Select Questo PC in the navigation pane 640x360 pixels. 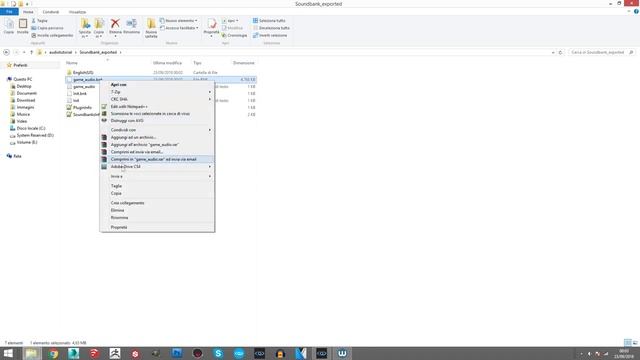[x=22, y=79]
